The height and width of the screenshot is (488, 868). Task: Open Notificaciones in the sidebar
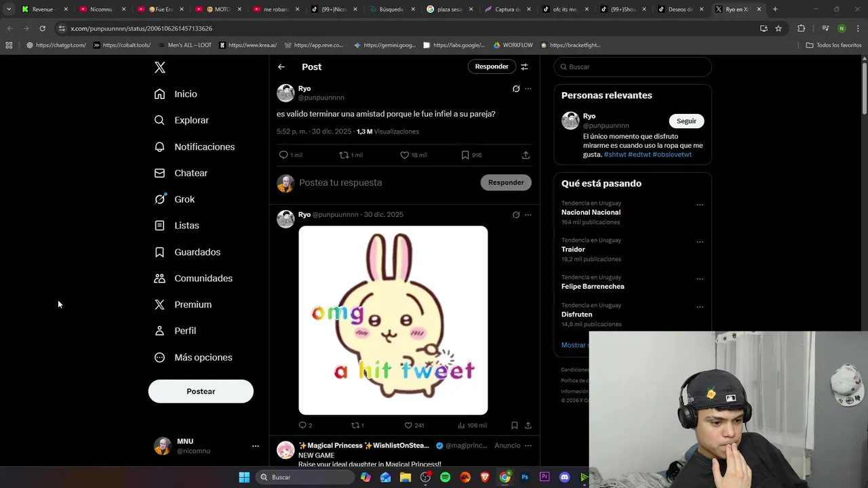[x=194, y=146]
